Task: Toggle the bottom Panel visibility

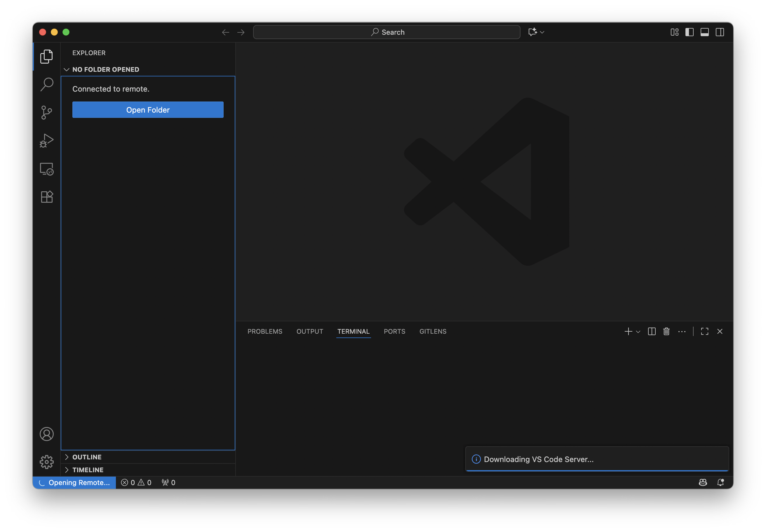Action: (x=704, y=32)
